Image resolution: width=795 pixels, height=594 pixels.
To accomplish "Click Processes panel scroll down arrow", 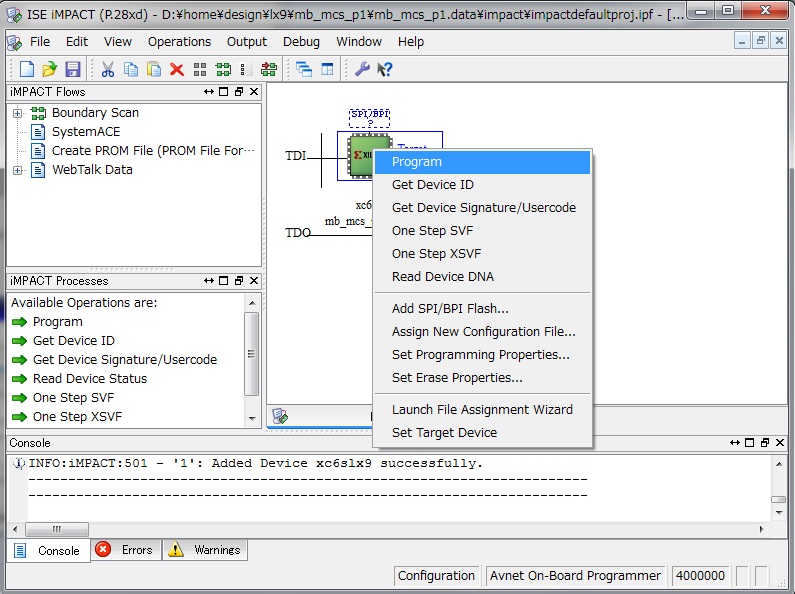I will pyautogui.click(x=251, y=419).
